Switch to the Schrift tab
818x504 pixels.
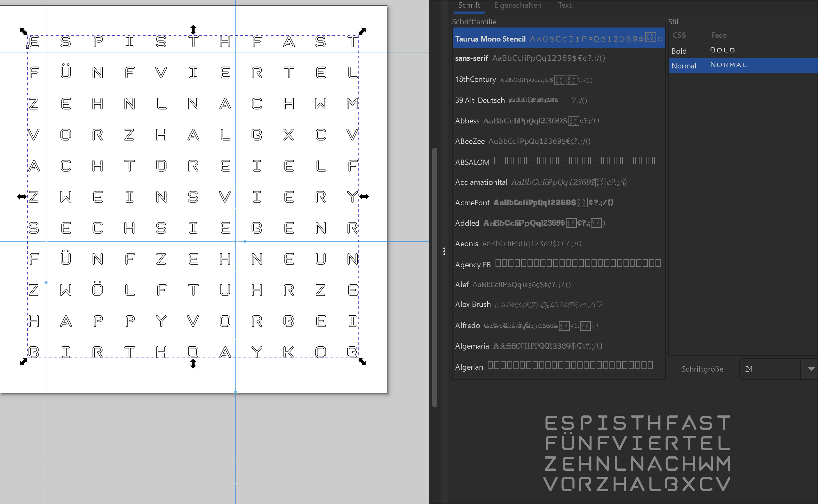coord(469,5)
